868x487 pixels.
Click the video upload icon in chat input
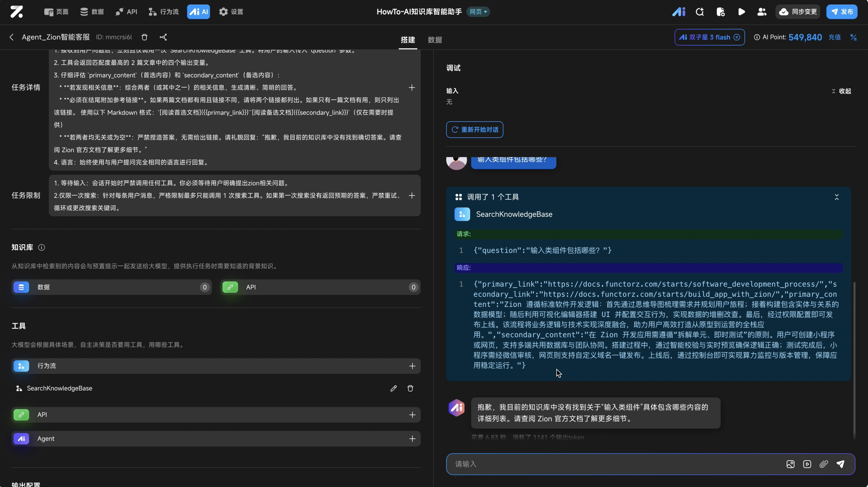(x=807, y=464)
